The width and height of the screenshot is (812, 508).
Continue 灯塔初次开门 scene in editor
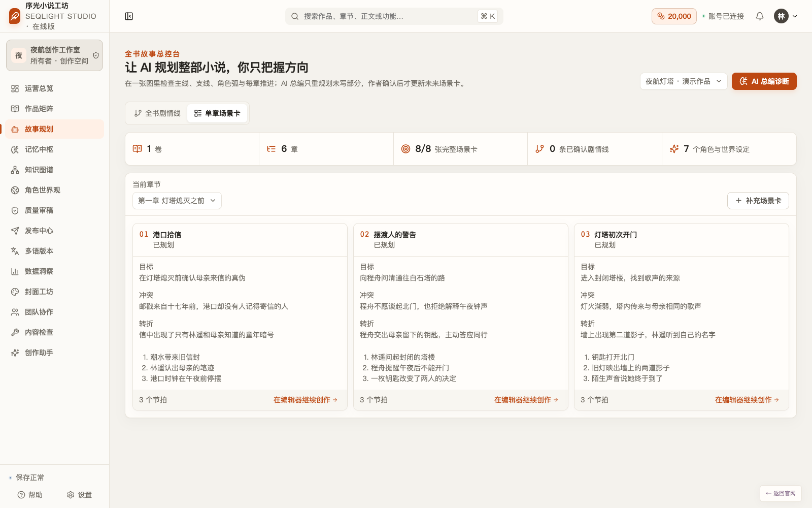point(747,400)
